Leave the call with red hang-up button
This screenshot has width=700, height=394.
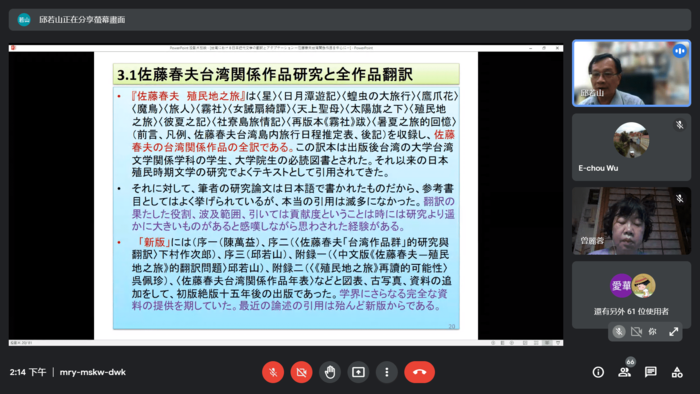click(x=420, y=372)
